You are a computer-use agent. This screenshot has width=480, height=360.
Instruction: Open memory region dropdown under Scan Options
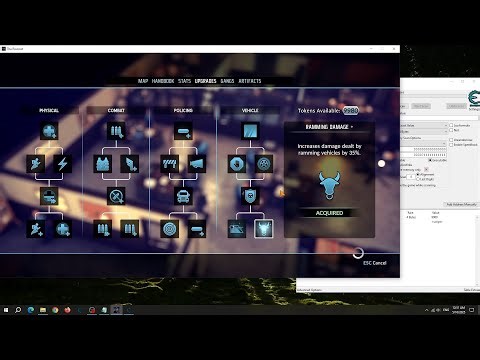pyautogui.click(x=423, y=144)
